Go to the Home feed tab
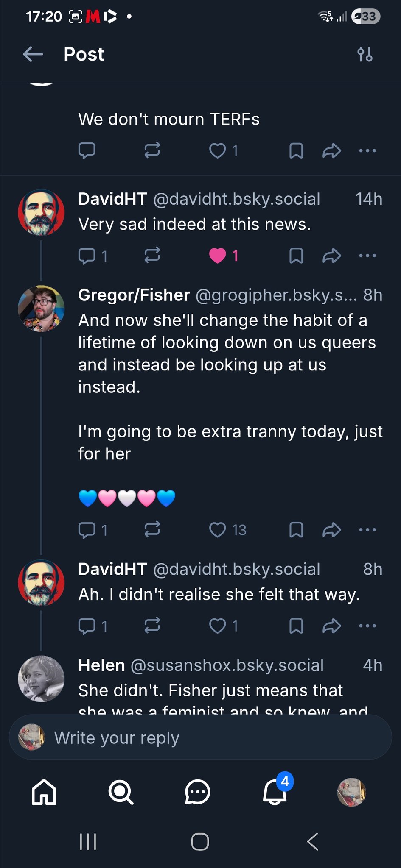 pos(44,792)
